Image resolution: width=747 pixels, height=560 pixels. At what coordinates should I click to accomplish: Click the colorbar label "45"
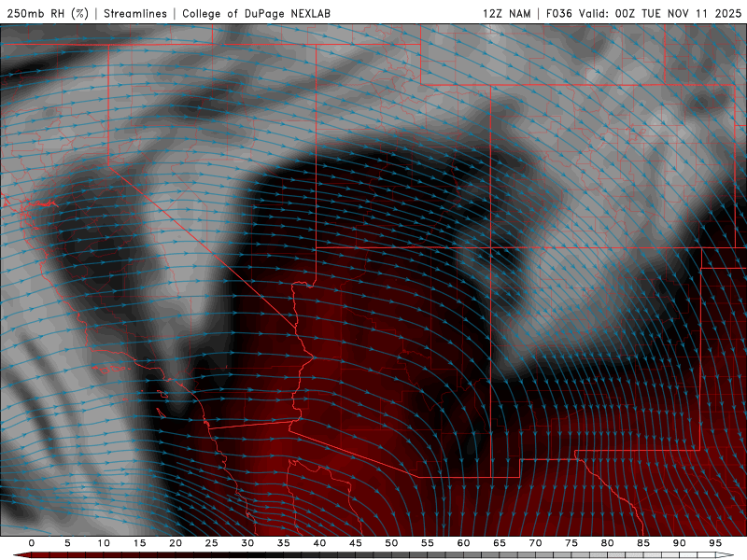click(356, 543)
